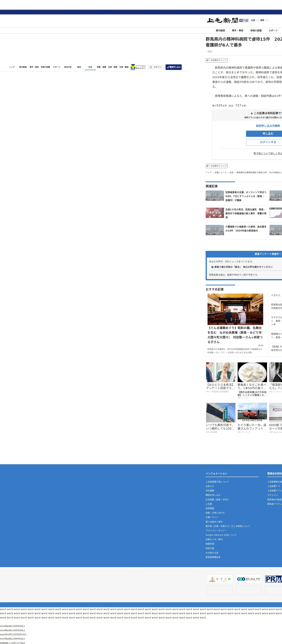Image resolution: width=282 pixels, height=644 pixels.
Task: Click the 社会 breadcrumb link
Action: coord(231,173)
